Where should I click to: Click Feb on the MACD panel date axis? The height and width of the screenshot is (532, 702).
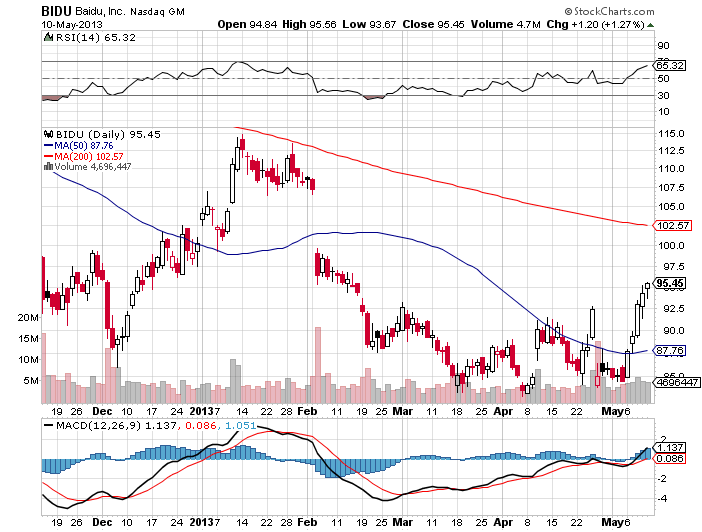point(307,522)
